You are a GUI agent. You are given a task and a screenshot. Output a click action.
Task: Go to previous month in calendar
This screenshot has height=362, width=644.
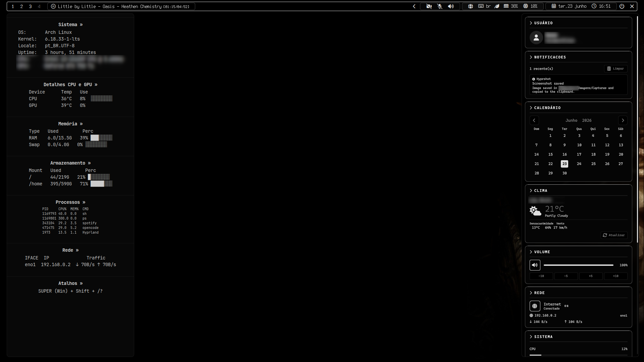(x=534, y=120)
